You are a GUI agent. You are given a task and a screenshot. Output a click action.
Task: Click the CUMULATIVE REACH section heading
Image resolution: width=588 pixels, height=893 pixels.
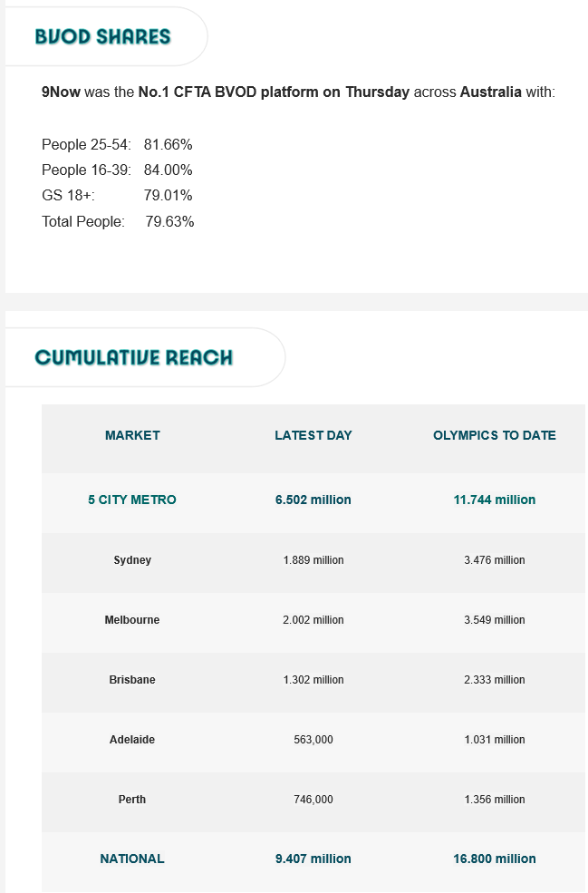tap(133, 357)
